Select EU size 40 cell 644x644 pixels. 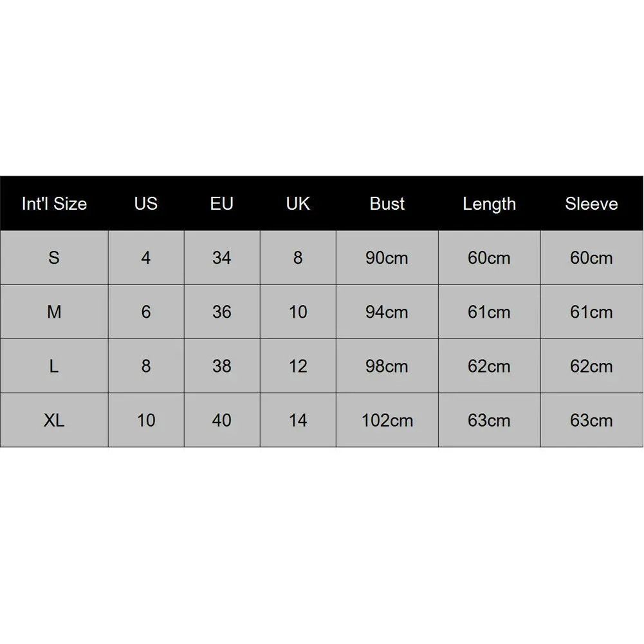222,420
